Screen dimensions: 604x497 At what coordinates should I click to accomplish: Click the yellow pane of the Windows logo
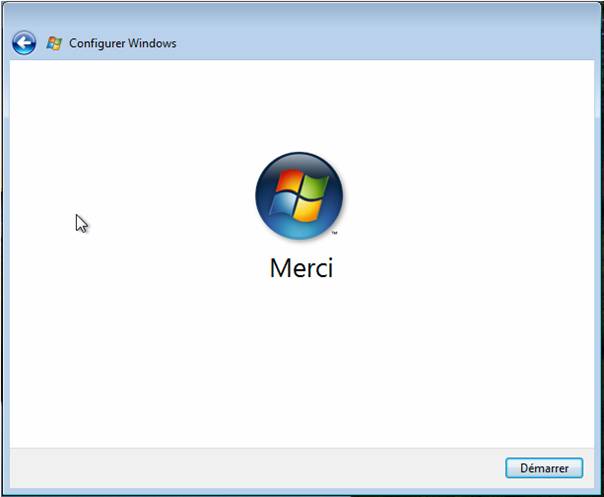tap(308, 208)
